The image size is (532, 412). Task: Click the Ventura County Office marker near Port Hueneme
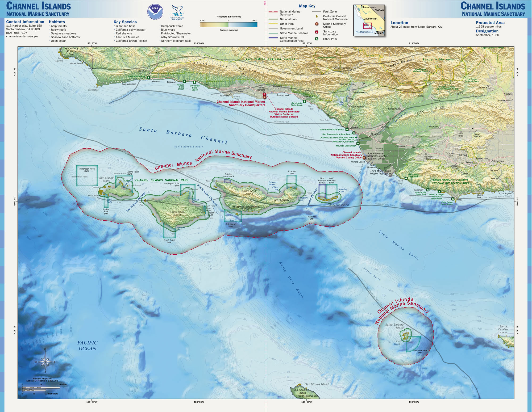pyautogui.click(x=364, y=158)
